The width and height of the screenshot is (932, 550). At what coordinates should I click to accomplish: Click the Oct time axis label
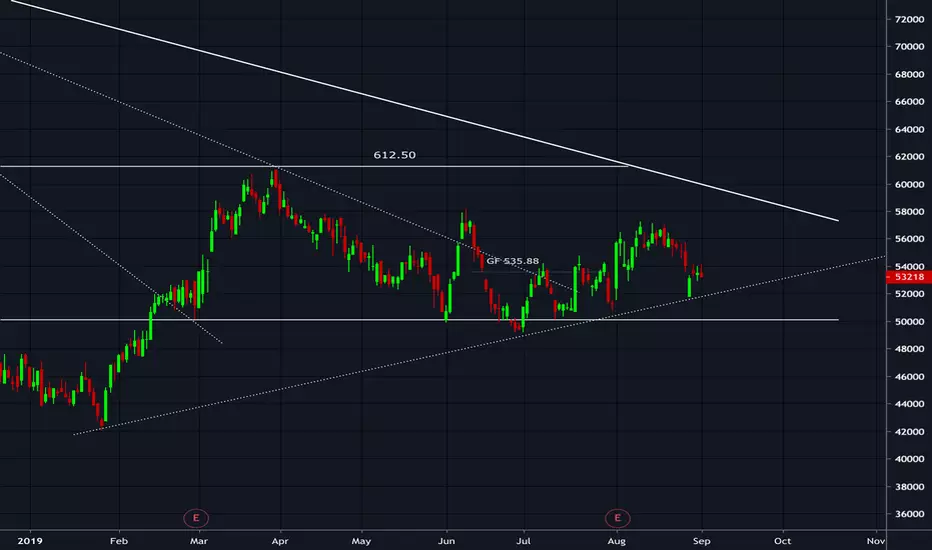783,541
